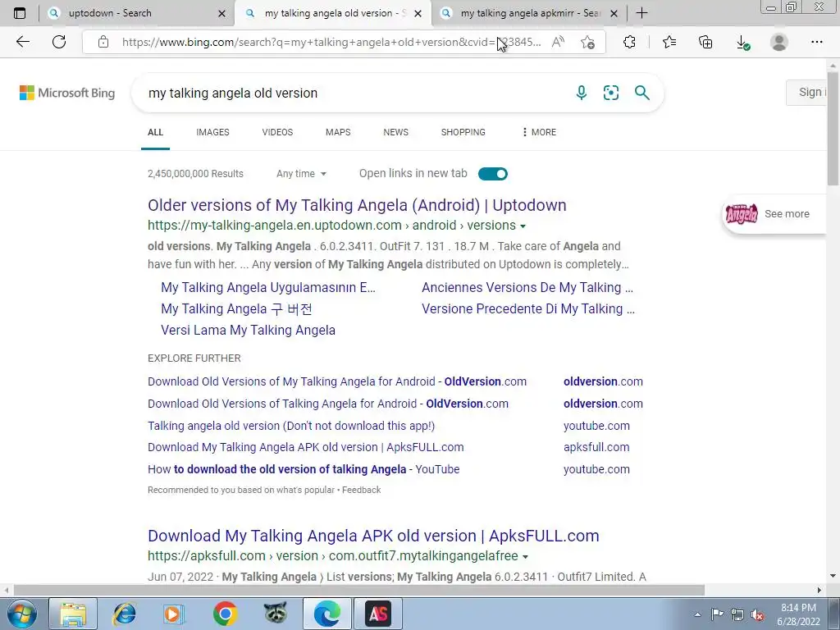Screen dimensions: 840x630
Task: Close the uptodown - Search tab
Action: [221, 14]
